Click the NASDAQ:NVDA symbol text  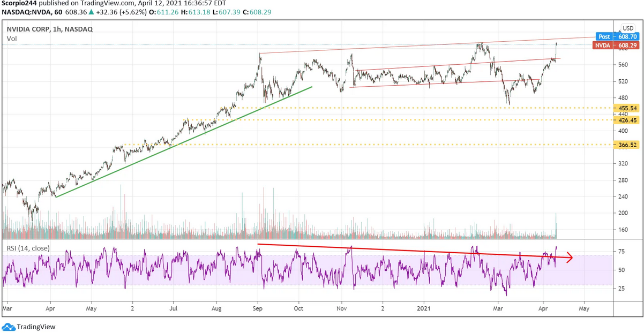coord(26,11)
